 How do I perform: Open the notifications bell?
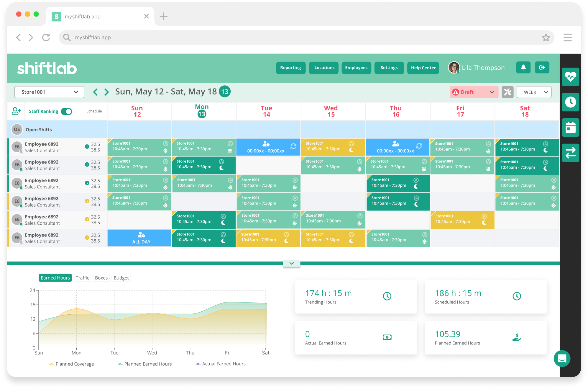pyautogui.click(x=523, y=68)
